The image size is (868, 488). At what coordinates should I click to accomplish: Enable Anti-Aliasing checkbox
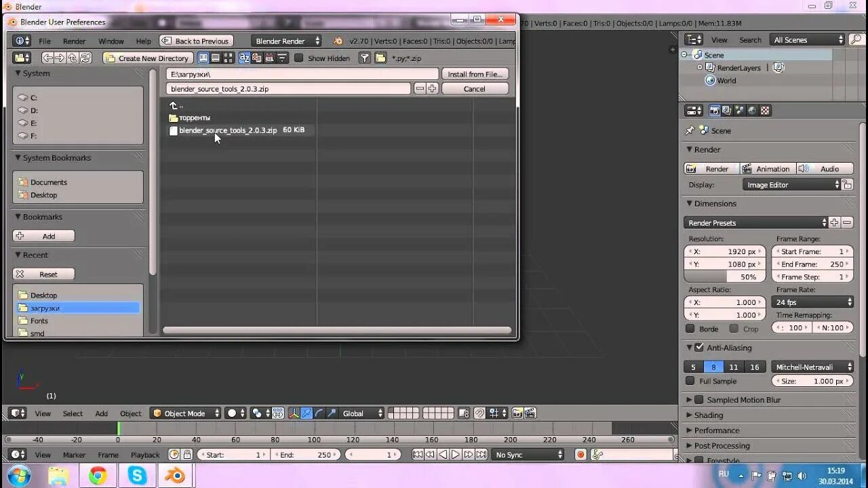tap(699, 348)
